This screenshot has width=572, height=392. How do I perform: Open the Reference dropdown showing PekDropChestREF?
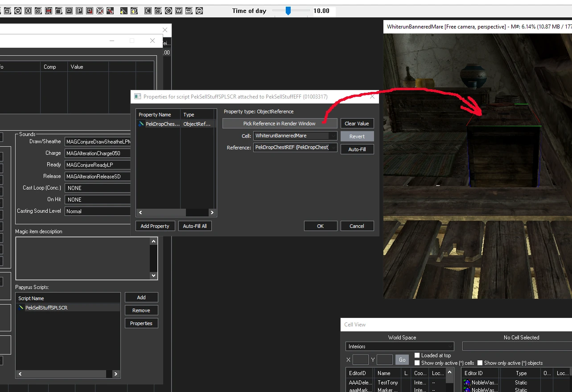295,147
